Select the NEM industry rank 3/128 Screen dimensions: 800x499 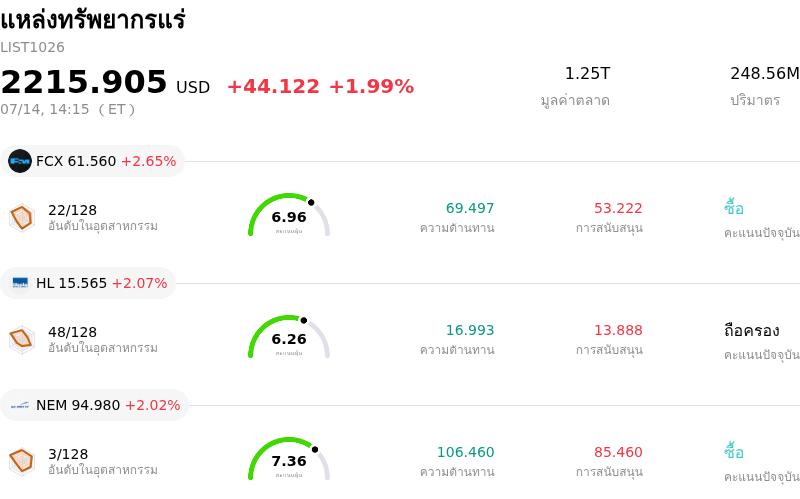[68, 454]
